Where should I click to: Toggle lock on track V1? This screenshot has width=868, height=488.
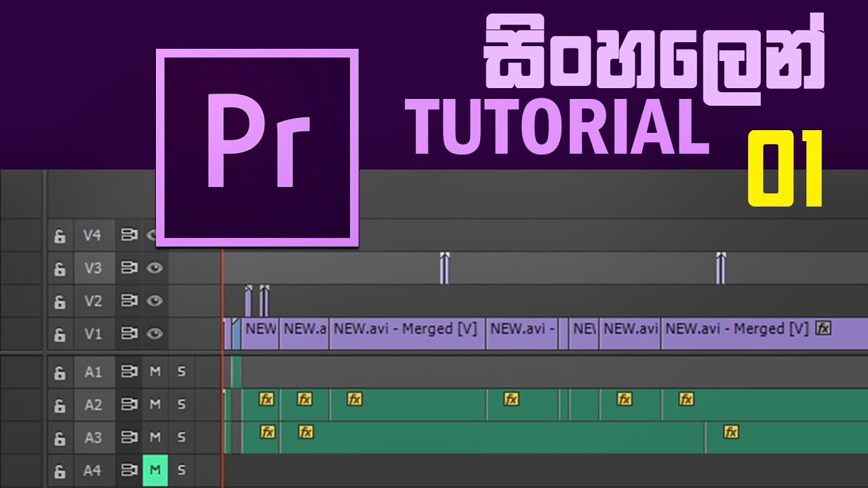[60, 334]
